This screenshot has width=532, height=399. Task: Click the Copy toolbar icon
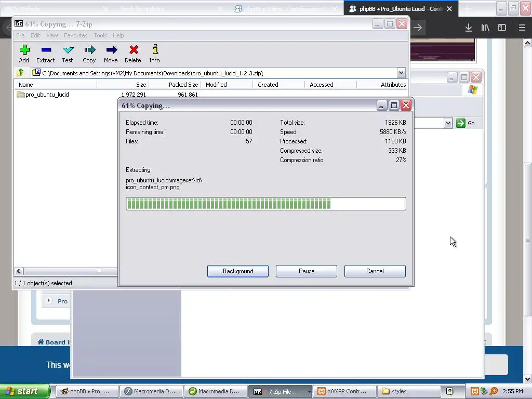[x=89, y=54]
